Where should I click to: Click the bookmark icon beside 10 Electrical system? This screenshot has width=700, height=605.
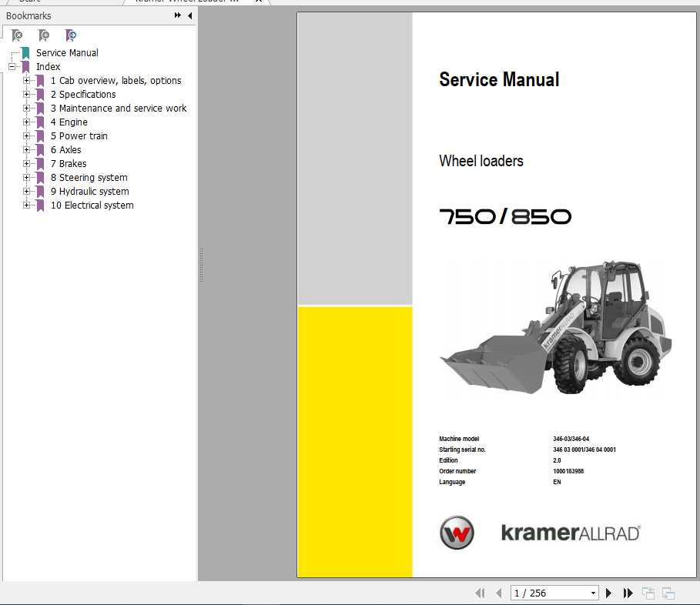click(x=40, y=206)
